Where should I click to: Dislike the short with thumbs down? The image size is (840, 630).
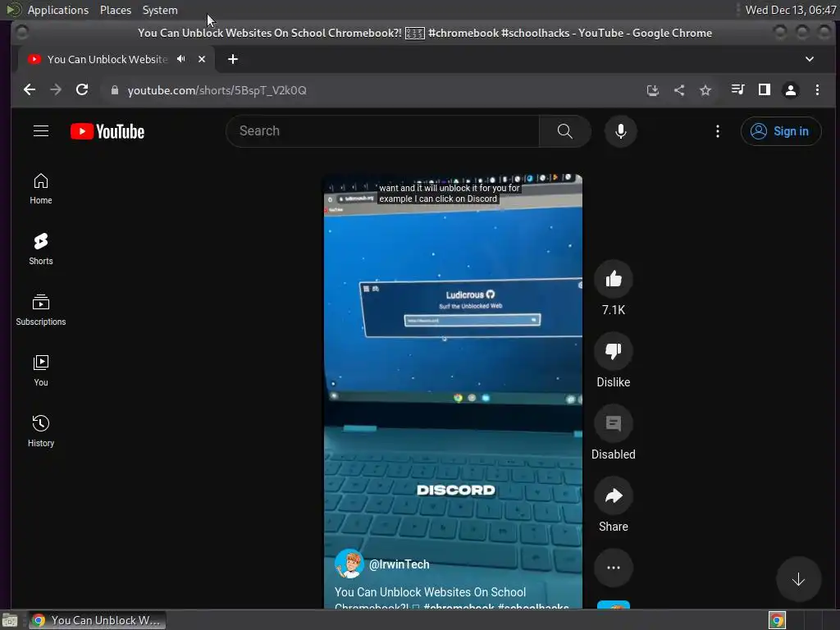pyautogui.click(x=614, y=351)
